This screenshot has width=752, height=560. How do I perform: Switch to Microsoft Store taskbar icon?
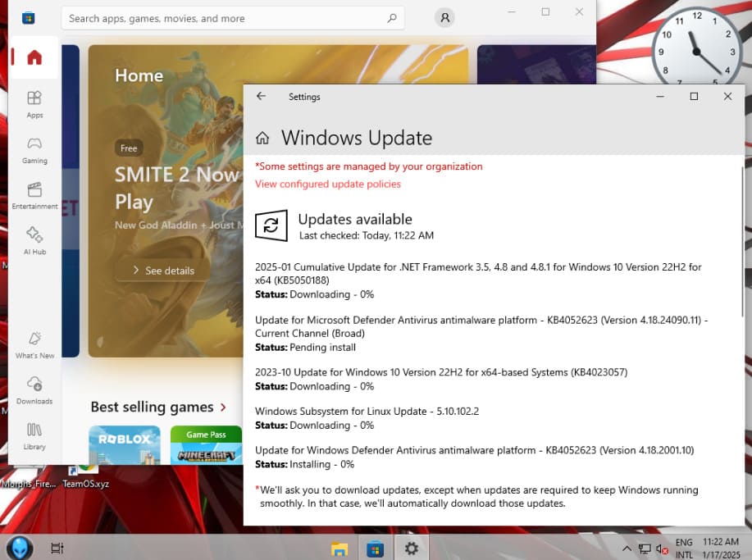pyautogui.click(x=375, y=548)
